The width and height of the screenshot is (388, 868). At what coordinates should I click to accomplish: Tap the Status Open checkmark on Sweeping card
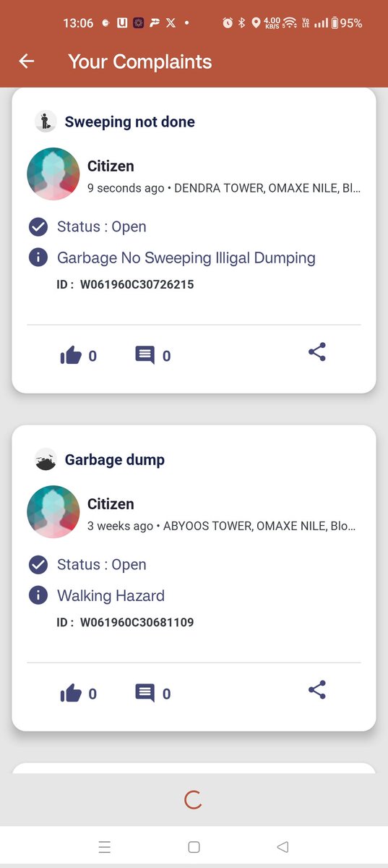click(38, 226)
